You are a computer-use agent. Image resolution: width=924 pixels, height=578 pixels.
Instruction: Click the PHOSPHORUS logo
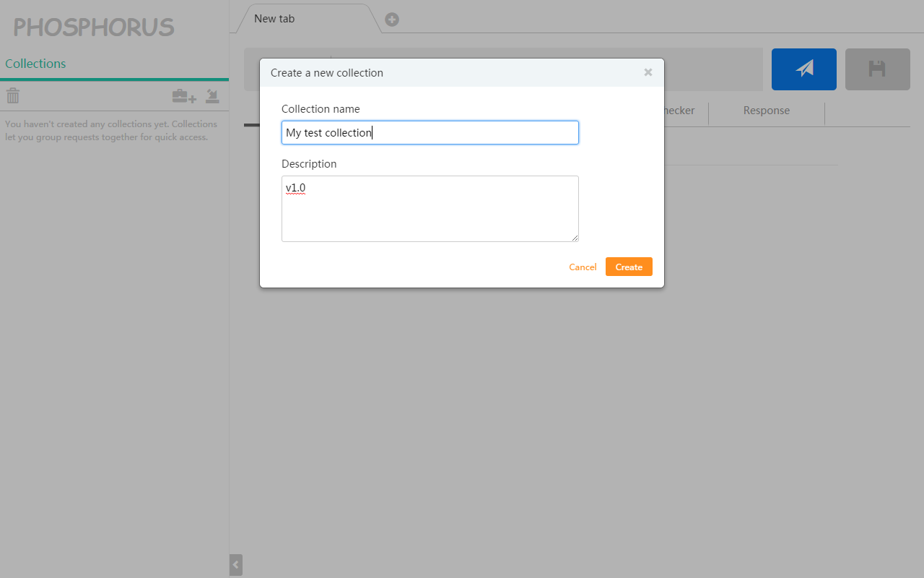(94, 27)
